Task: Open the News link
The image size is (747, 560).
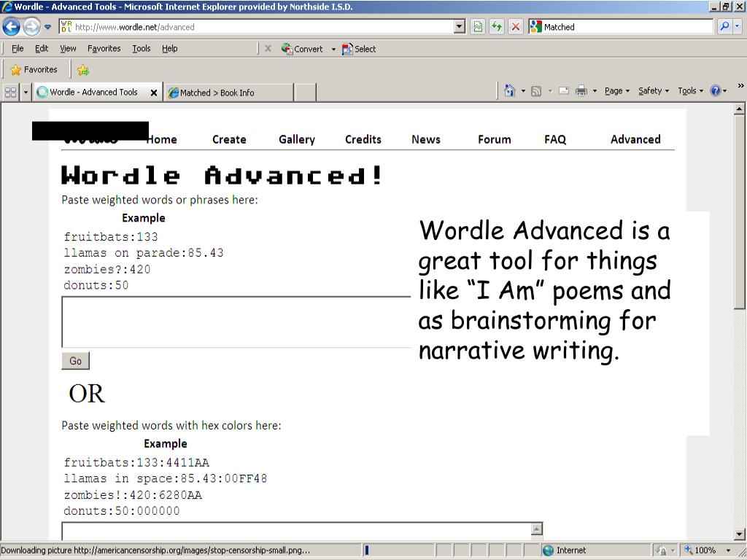Action: (426, 139)
